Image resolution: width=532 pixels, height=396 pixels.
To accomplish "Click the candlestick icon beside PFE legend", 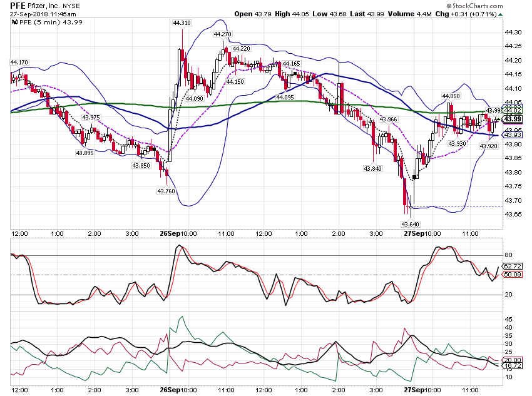I will click(14, 23).
